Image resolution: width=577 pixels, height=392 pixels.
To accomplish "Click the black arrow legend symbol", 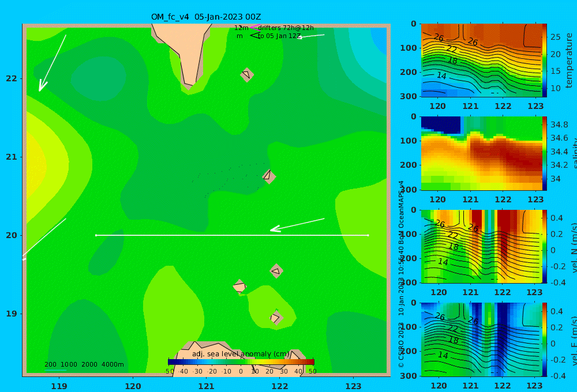I will pyautogui.click(x=255, y=36).
